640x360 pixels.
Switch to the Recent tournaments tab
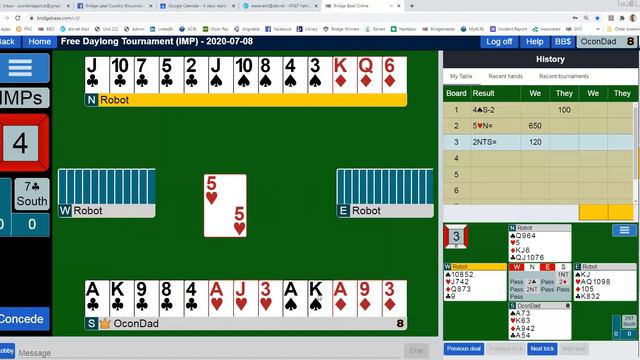tap(564, 76)
